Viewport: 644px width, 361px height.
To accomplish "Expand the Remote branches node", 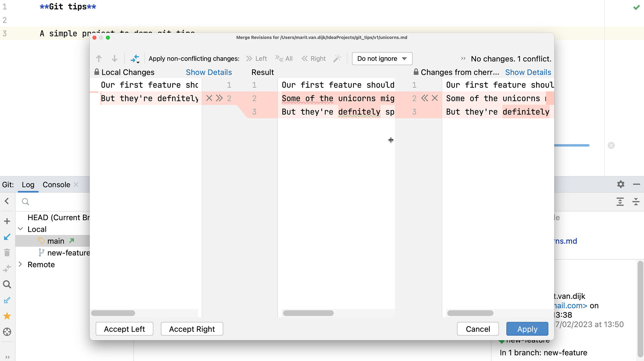I will coord(20,265).
